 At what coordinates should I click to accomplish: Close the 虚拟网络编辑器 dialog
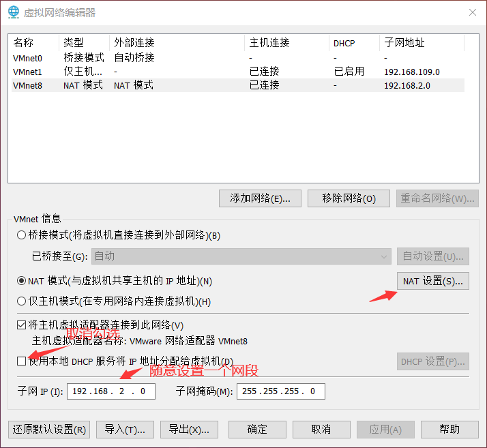(473, 12)
